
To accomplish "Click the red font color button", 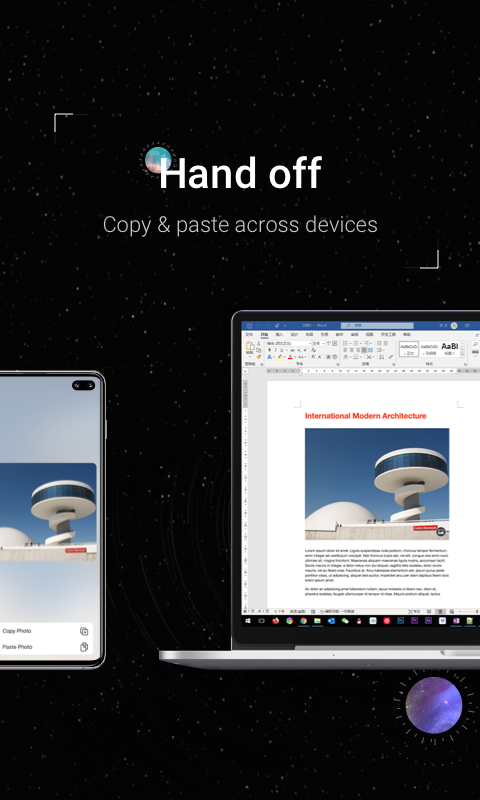I will tap(290, 357).
